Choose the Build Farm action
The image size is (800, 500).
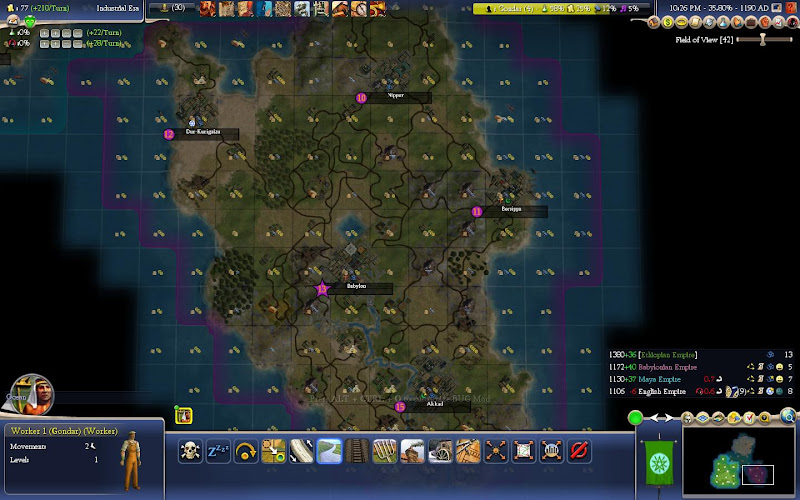[x=384, y=451]
